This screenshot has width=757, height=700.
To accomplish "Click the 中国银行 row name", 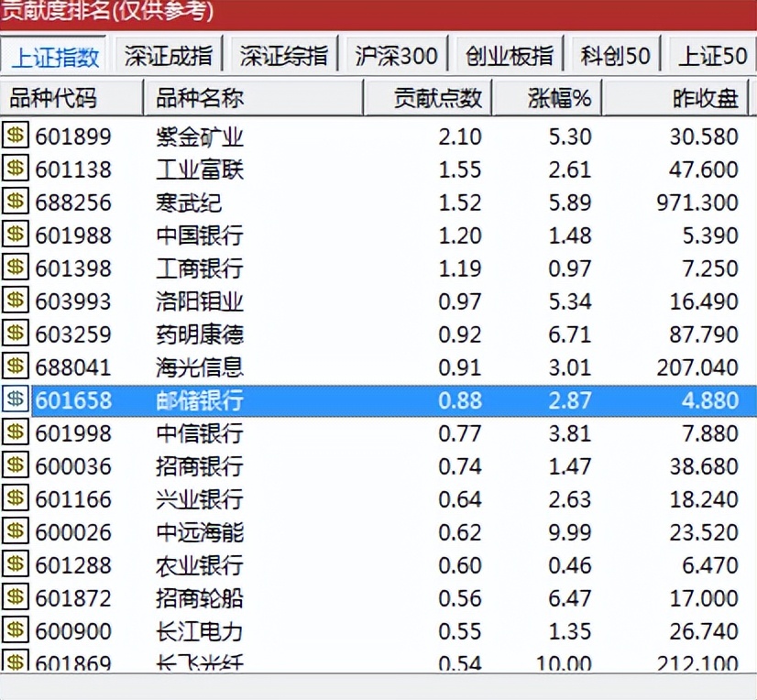I will pyautogui.click(x=200, y=235).
